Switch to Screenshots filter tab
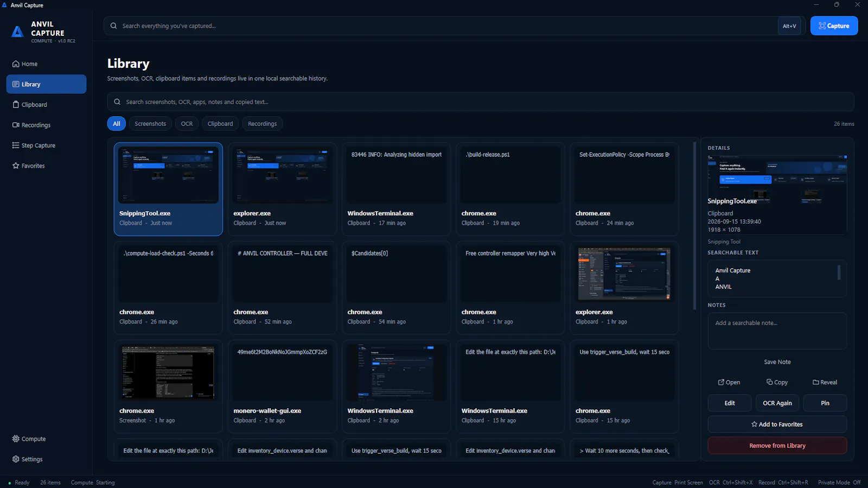The width and height of the screenshot is (868, 488). 150,124
